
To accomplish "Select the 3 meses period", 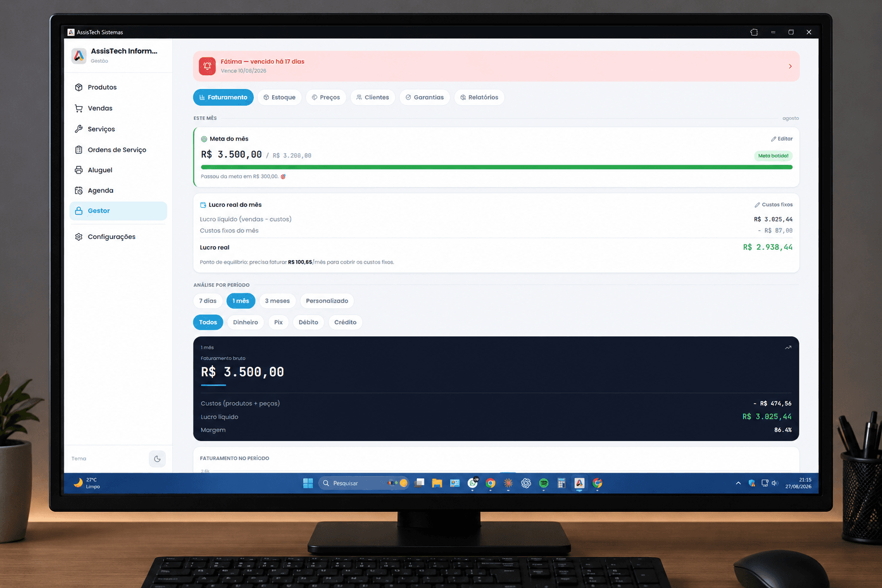I will pos(277,301).
